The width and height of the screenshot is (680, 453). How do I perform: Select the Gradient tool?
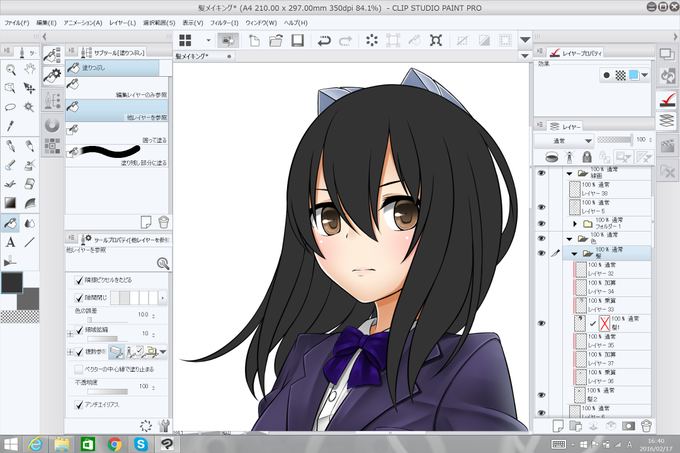[x=10, y=203]
